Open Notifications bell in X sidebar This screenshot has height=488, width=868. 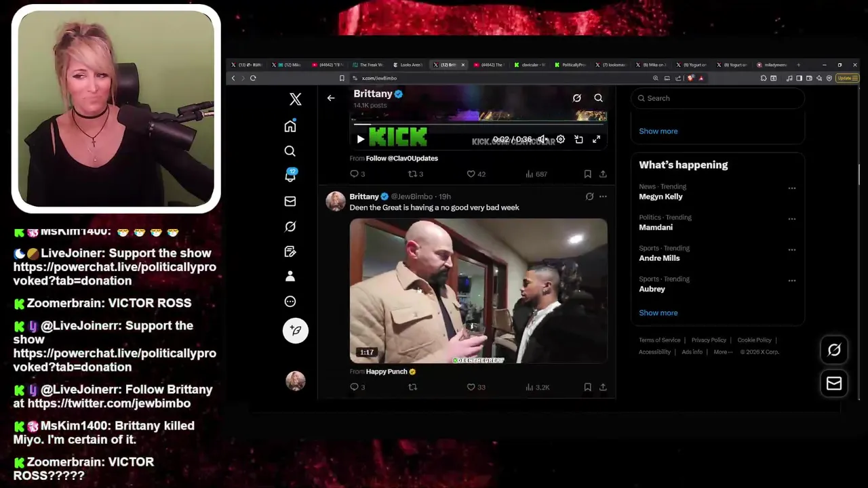(290, 176)
